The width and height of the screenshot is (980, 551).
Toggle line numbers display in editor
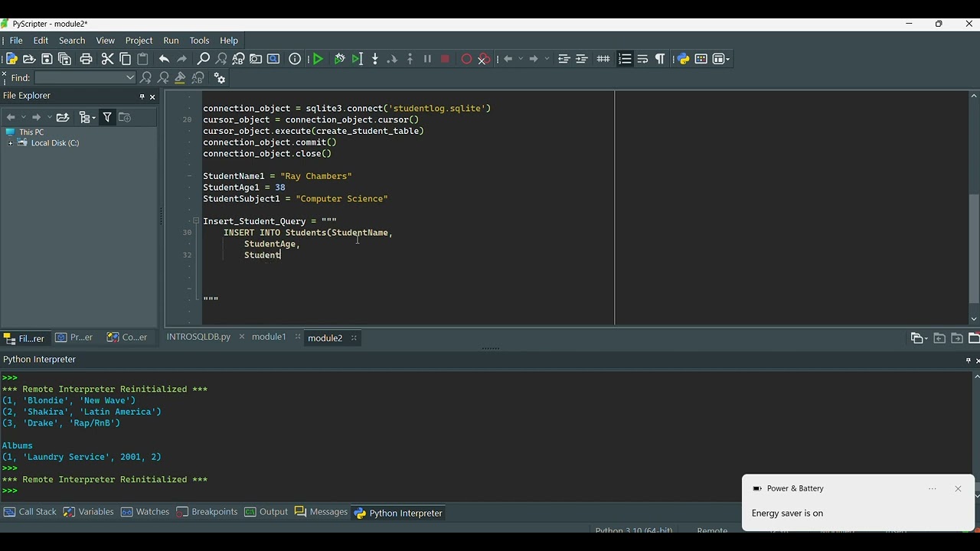tap(625, 59)
